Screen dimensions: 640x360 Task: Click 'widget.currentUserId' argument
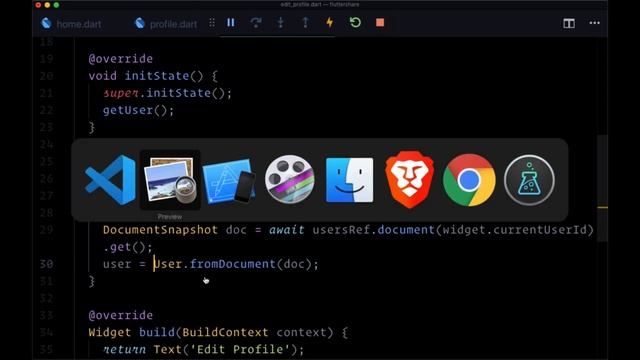click(515, 230)
